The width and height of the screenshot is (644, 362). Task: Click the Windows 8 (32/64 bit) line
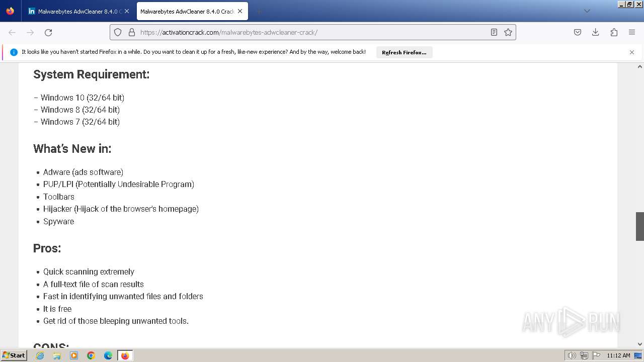pos(76,110)
